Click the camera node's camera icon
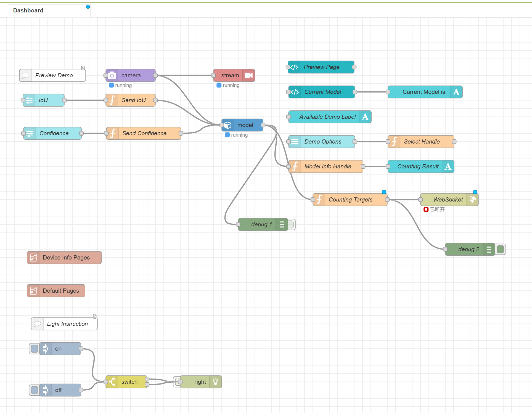The width and height of the screenshot is (532, 413). coord(112,75)
